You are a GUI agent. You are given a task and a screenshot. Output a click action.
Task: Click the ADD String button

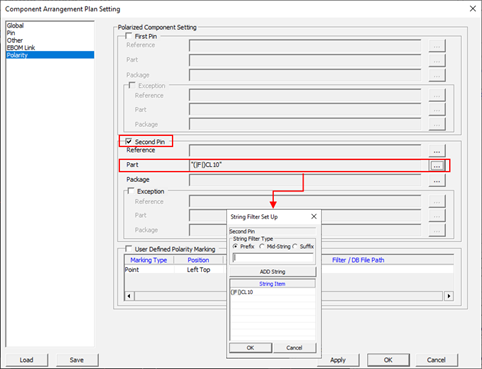272,272
